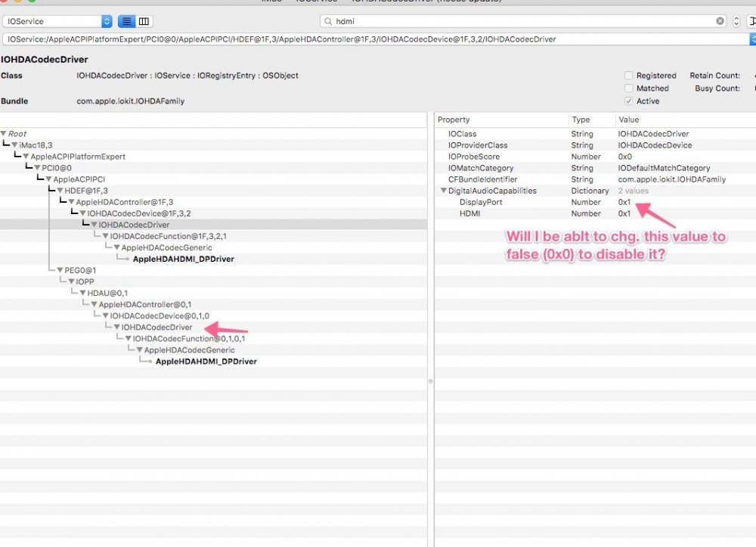Click the Bundle com.apple.iokit.IOHDAFamily text
This screenshot has width=756, height=547.
tap(131, 101)
